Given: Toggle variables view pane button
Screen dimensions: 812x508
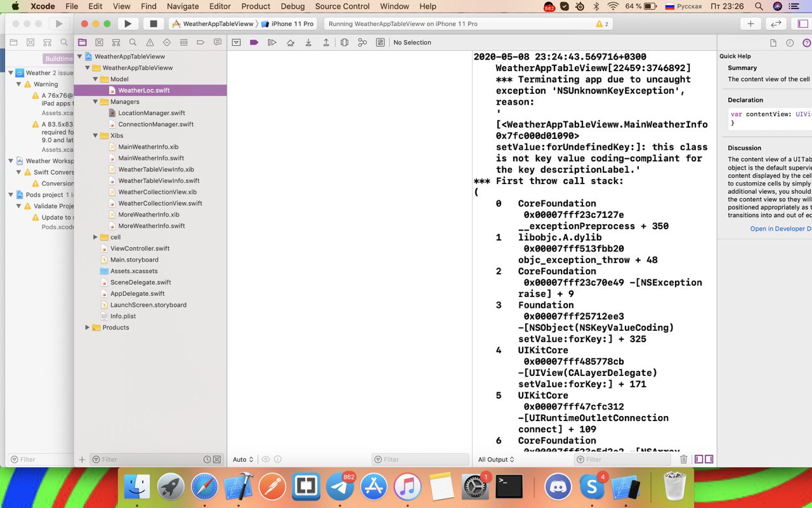Looking at the screenshot, I should click(698, 459).
